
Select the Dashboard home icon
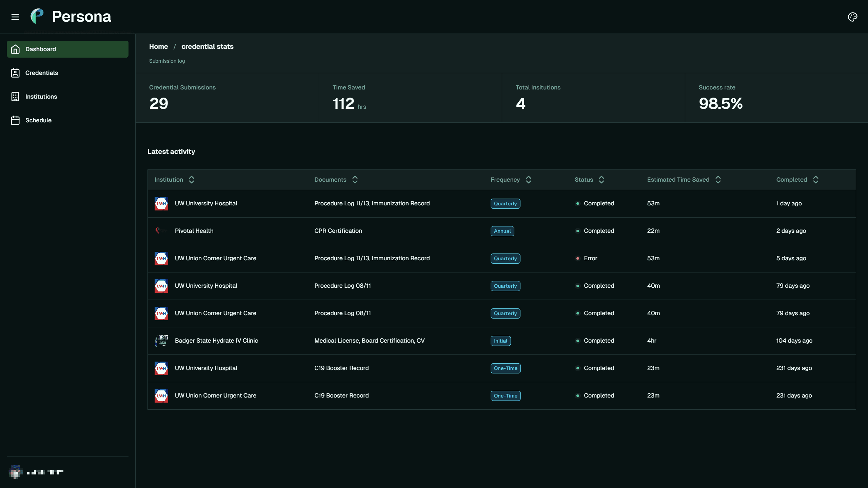(16, 49)
